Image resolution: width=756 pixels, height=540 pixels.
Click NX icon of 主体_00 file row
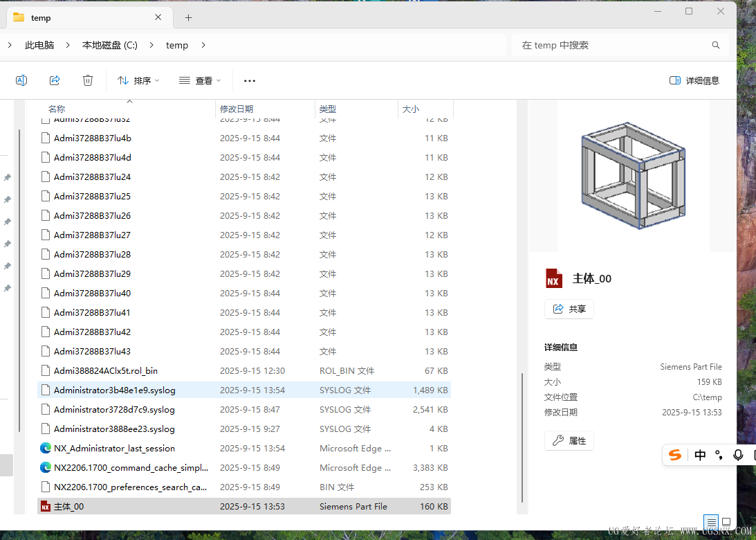[46, 507]
